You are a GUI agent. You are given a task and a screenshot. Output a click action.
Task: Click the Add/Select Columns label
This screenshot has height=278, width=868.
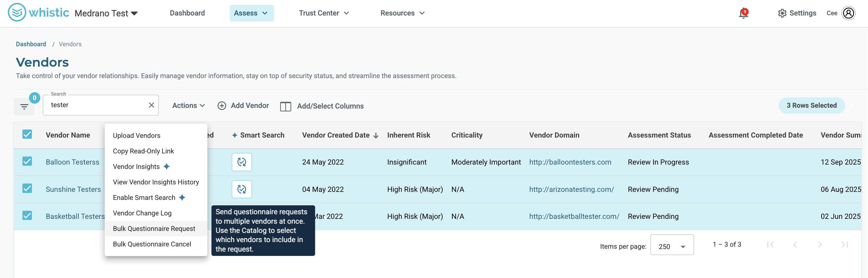coord(330,106)
